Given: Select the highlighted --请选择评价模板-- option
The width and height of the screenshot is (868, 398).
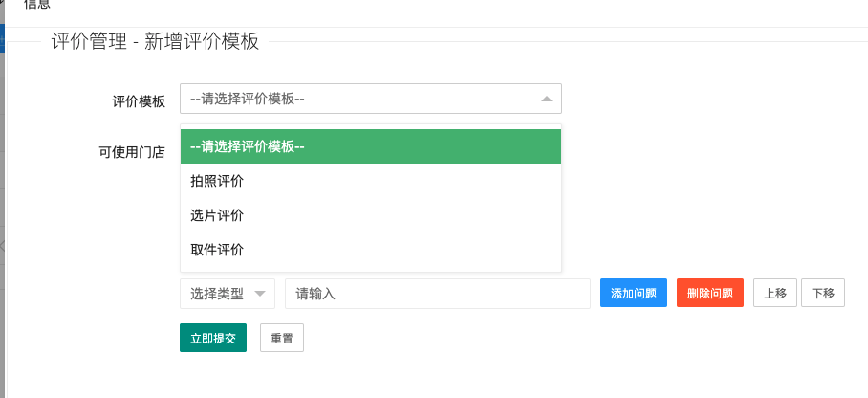Looking at the screenshot, I should point(370,146).
